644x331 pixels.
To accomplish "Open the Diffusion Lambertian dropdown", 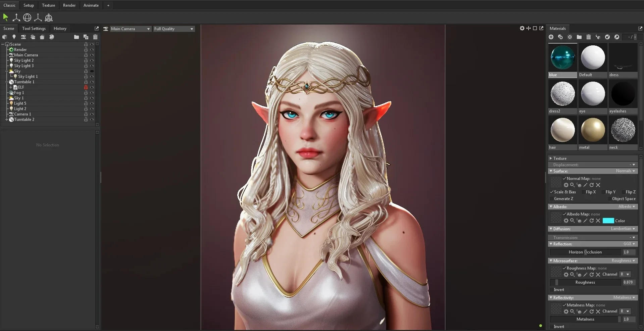I will 623,229.
